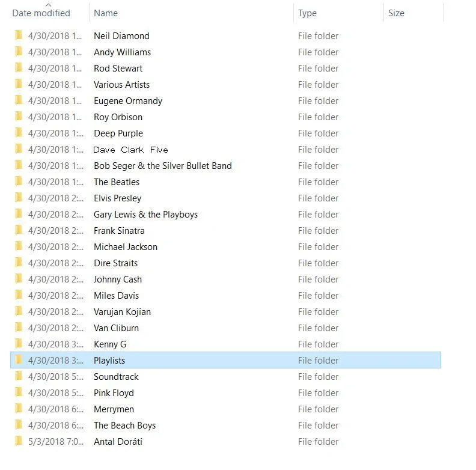The image size is (476, 470).
Task: Click the 5/3/2018 date of Antal Doráti
Action: click(x=55, y=442)
